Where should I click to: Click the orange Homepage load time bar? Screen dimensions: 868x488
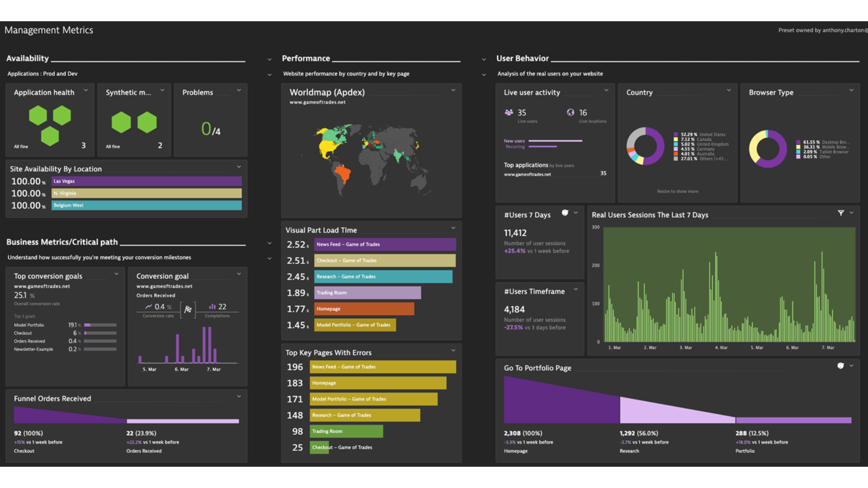click(x=364, y=309)
